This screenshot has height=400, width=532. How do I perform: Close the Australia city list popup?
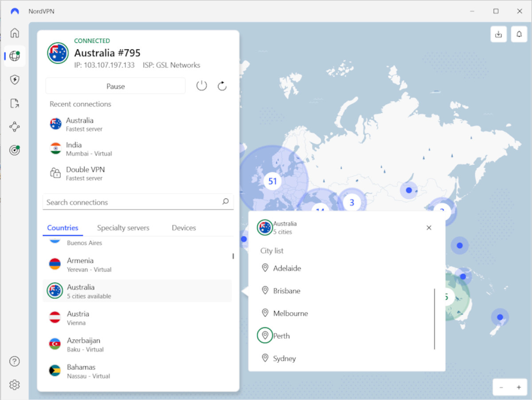coord(429,227)
